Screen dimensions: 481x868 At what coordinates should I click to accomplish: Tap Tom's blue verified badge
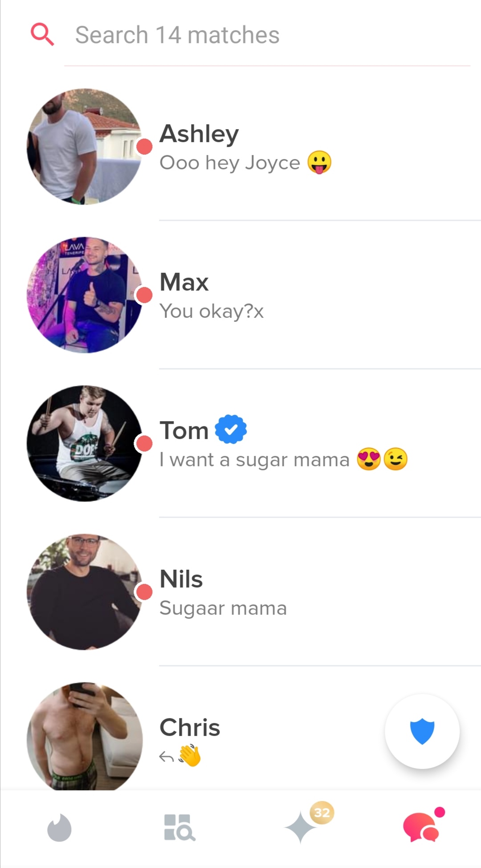tap(231, 429)
